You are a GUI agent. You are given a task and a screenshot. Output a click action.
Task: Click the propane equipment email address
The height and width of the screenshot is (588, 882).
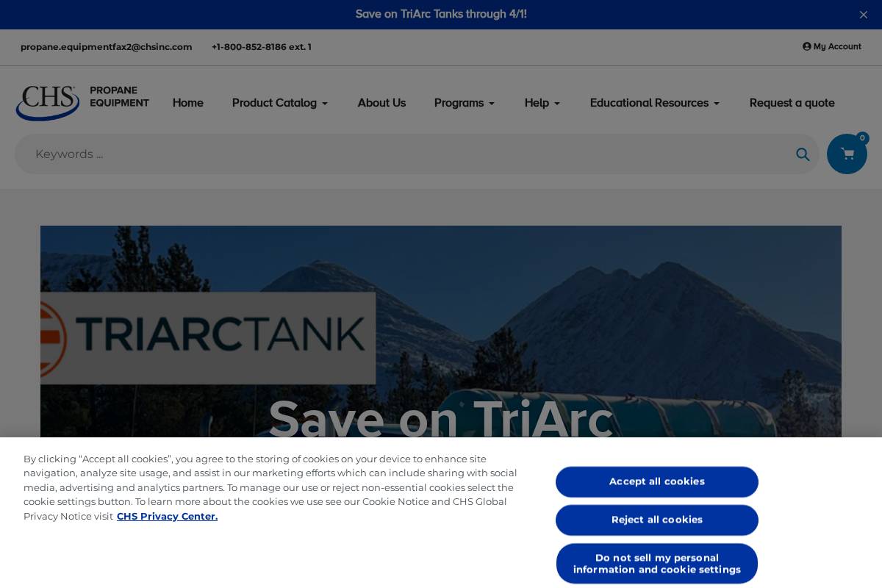(107, 46)
